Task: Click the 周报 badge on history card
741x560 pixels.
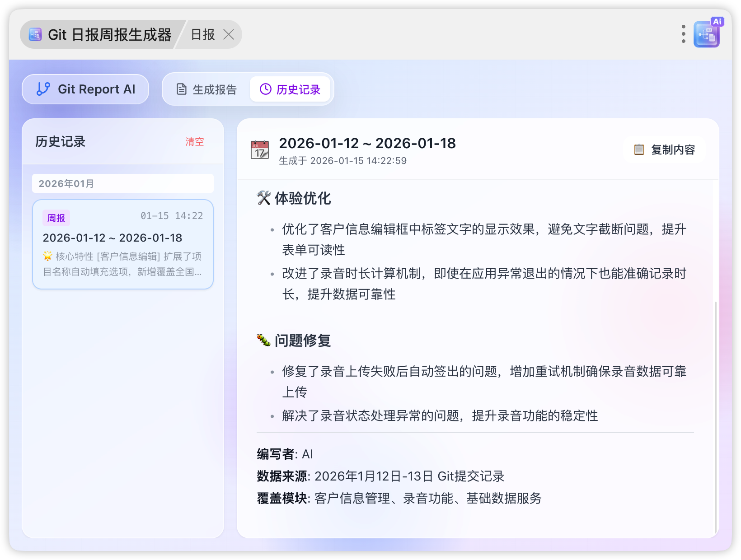Action: coord(56,218)
